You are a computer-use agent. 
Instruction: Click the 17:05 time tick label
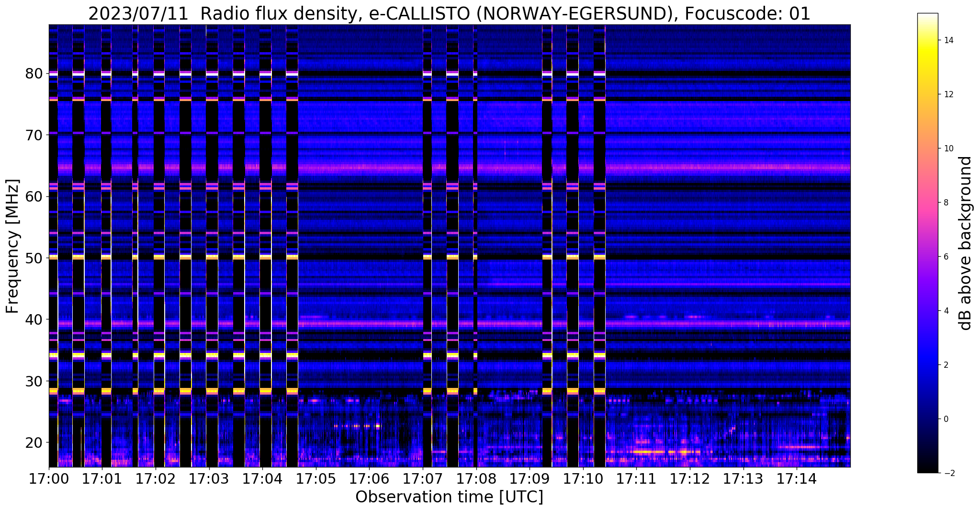coord(316,478)
